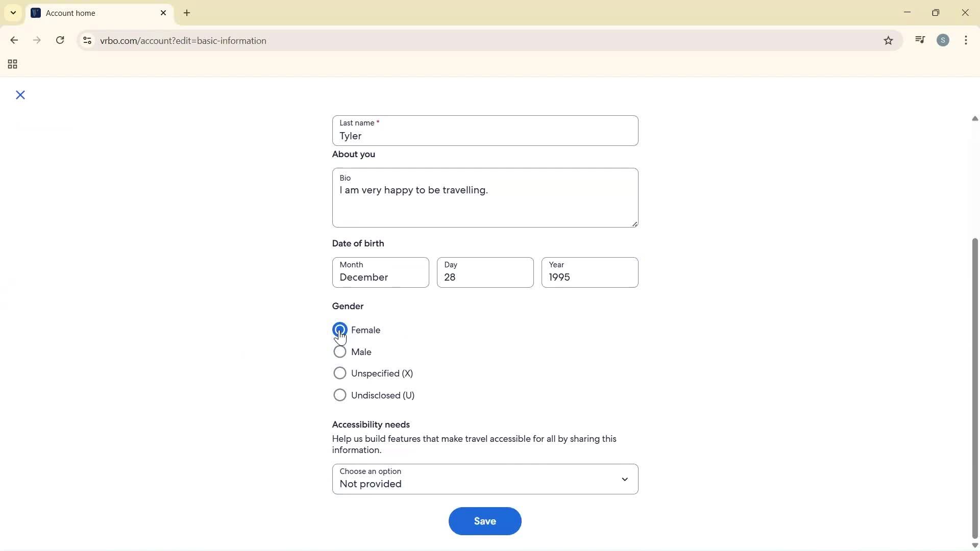Open the tab search chevron
The width and height of the screenshot is (980, 551).
click(13, 13)
